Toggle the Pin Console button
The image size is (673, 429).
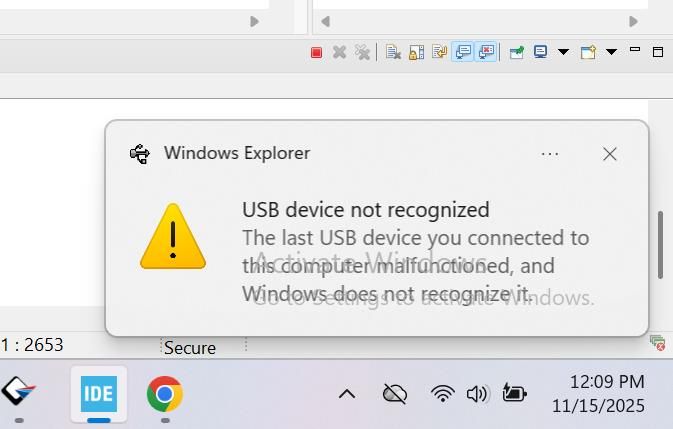coord(516,52)
